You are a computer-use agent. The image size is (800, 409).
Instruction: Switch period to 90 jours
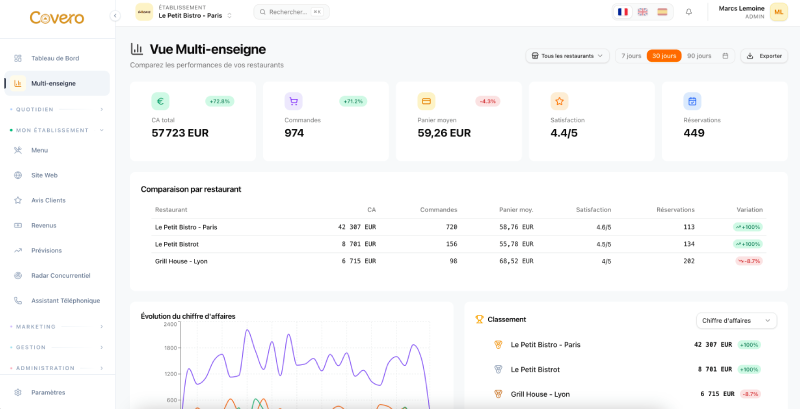tap(698, 56)
